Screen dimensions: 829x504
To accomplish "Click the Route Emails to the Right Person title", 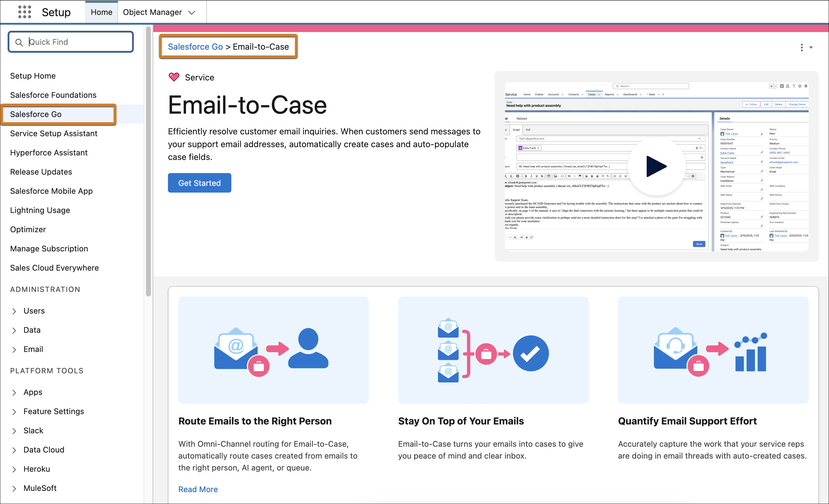I will 255,421.
